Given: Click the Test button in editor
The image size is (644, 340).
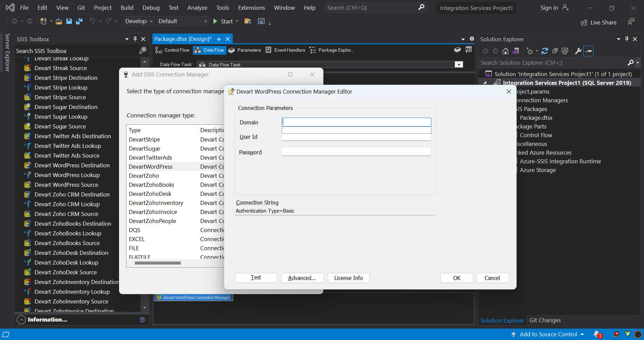Looking at the screenshot, I should click(x=256, y=278).
